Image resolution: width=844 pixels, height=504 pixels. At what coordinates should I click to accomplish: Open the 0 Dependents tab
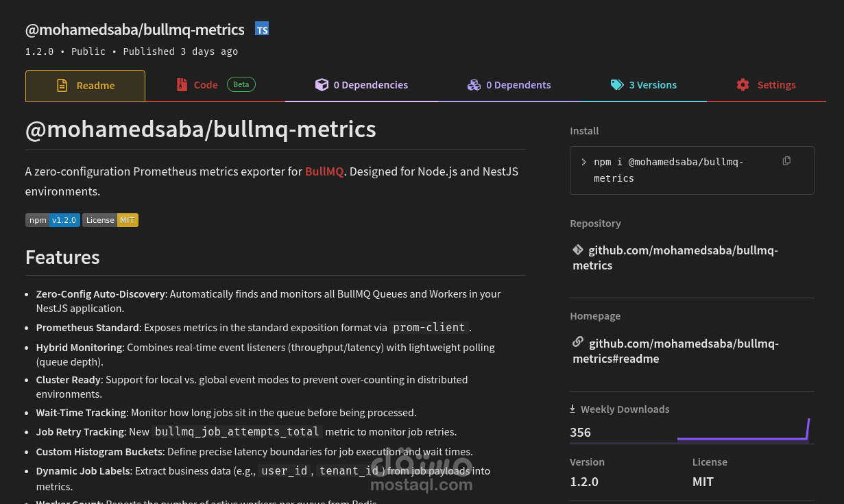(509, 85)
